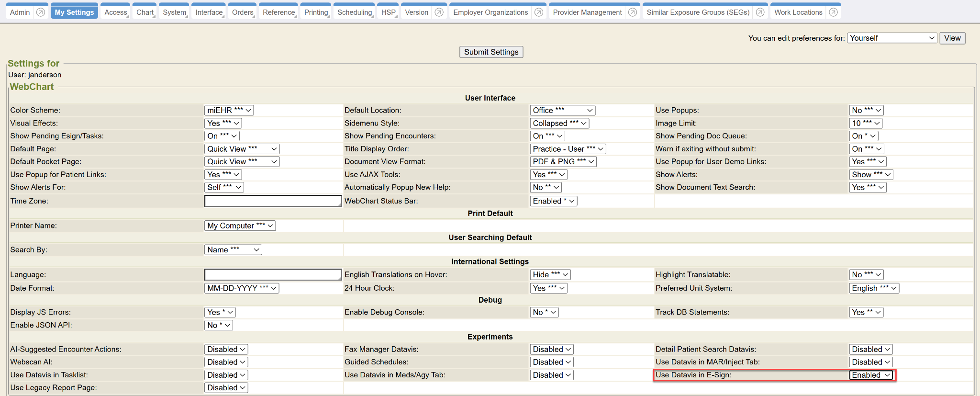Change the WebChart Status Bar Enabled selector
The width and height of the screenshot is (980, 396).
(553, 201)
